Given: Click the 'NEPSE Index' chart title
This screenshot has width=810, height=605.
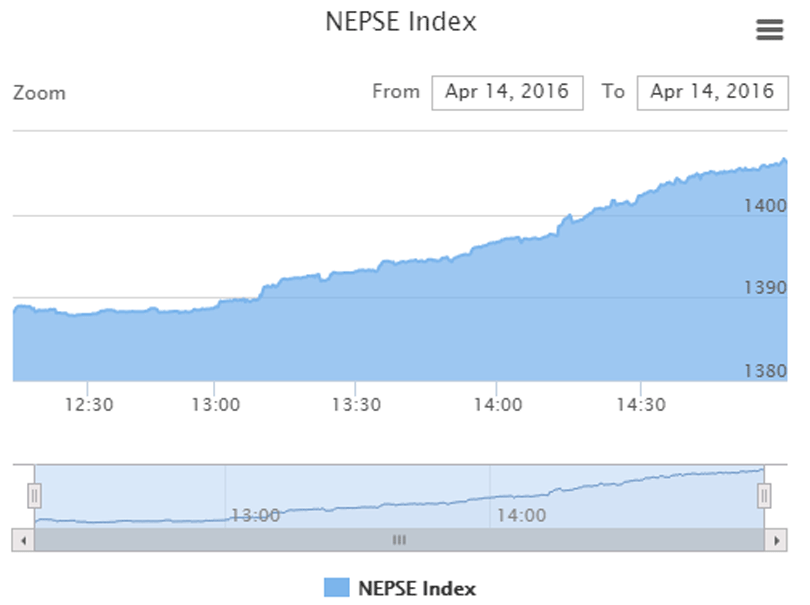Looking at the screenshot, I should [x=401, y=22].
